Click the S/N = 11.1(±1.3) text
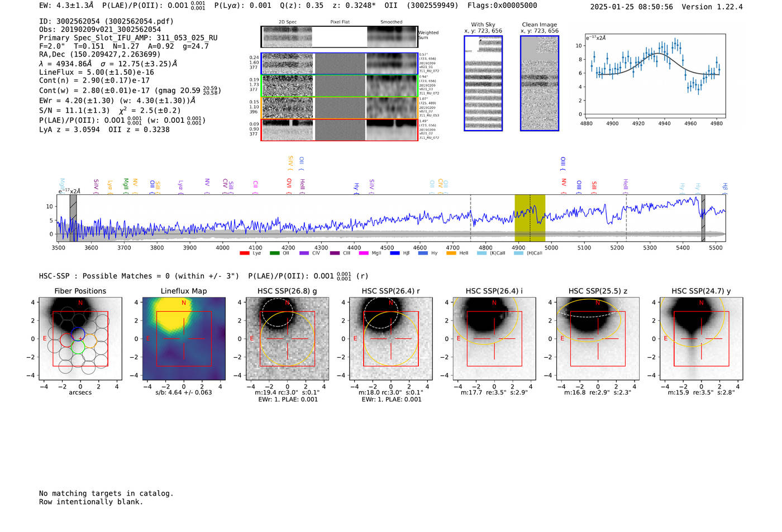This screenshot has width=782, height=532. click(x=74, y=111)
